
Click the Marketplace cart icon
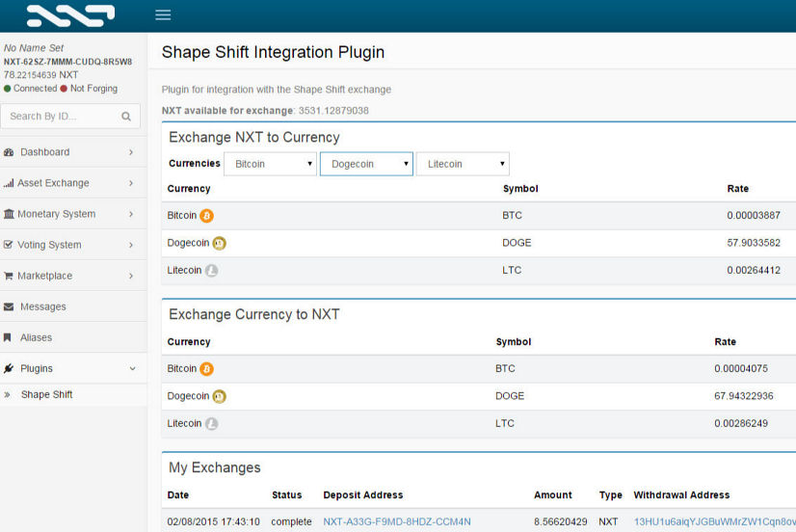pyautogui.click(x=8, y=277)
